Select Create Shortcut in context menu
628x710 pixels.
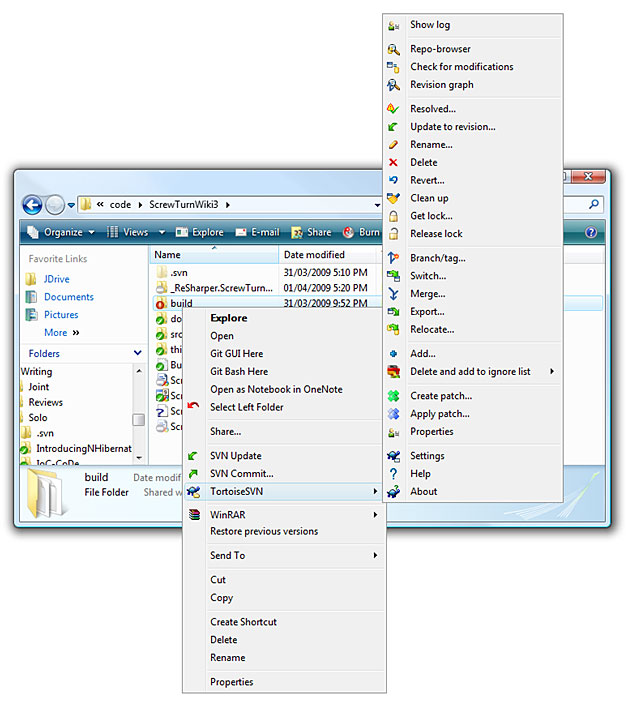(243, 622)
